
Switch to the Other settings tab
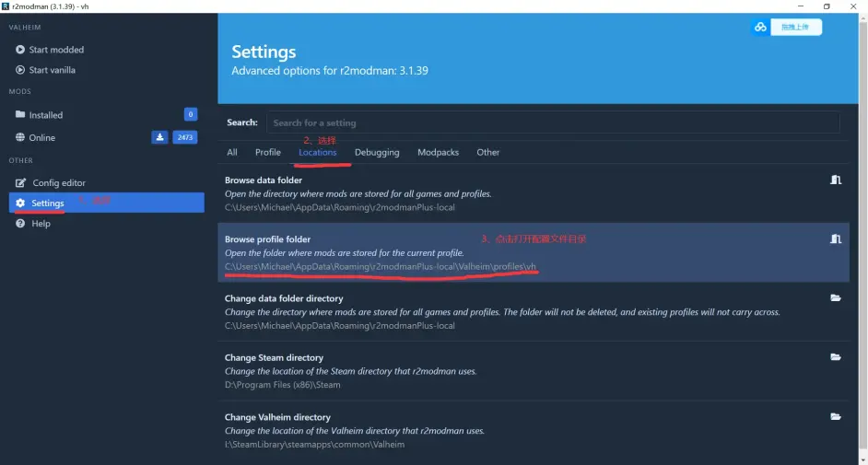[x=487, y=152]
